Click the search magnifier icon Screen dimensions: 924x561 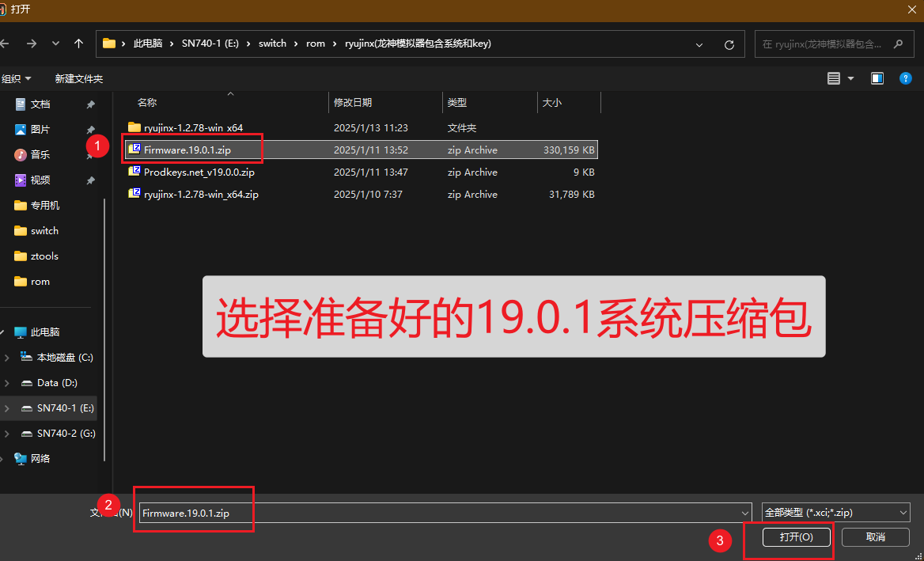898,44
